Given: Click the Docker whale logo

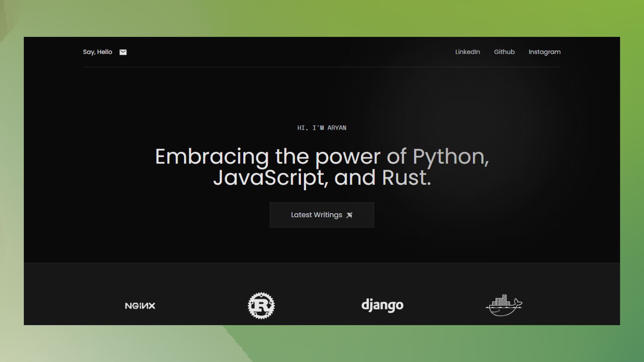Looking at the screenshot, I should (x=503, y=306).
